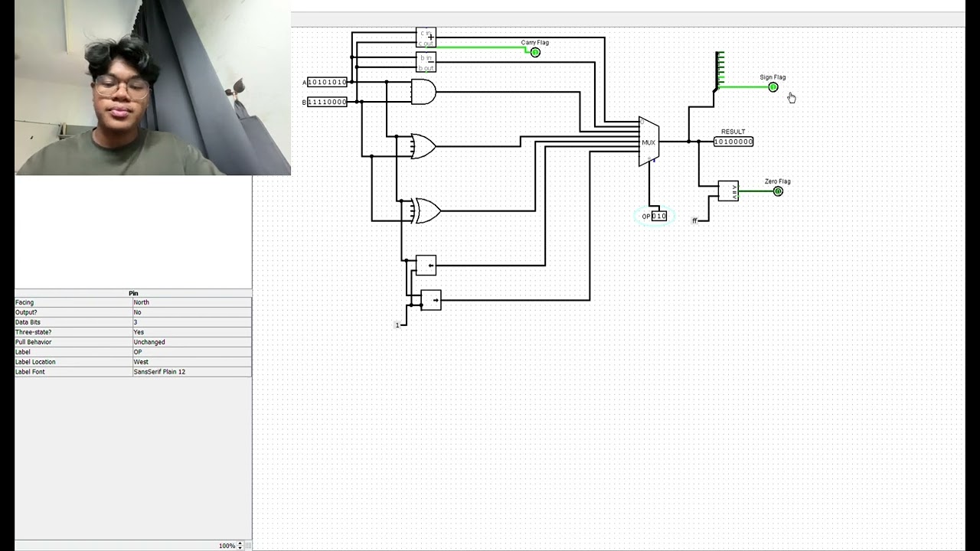Select the OR gate in the circuit

coord(423,146)
